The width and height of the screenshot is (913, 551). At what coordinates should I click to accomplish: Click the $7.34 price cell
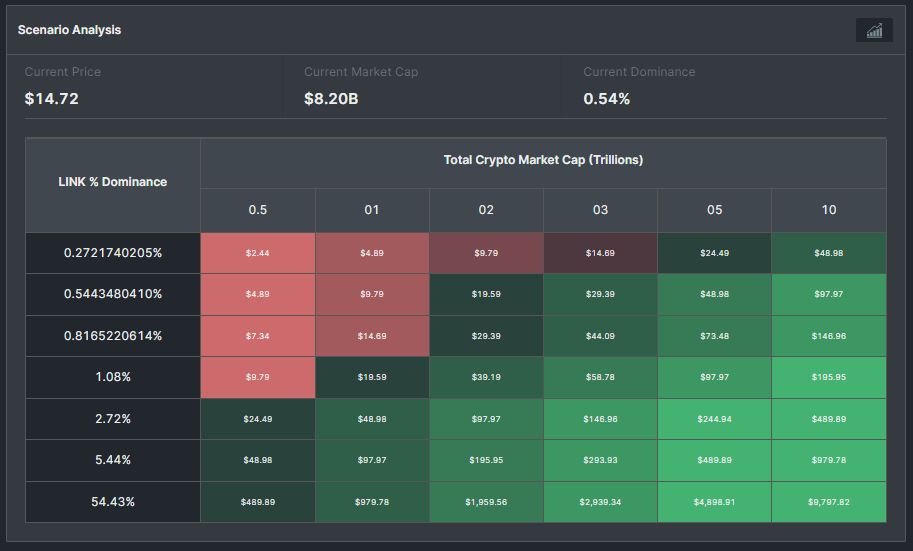pyautogui.click(x=258, y=336)
